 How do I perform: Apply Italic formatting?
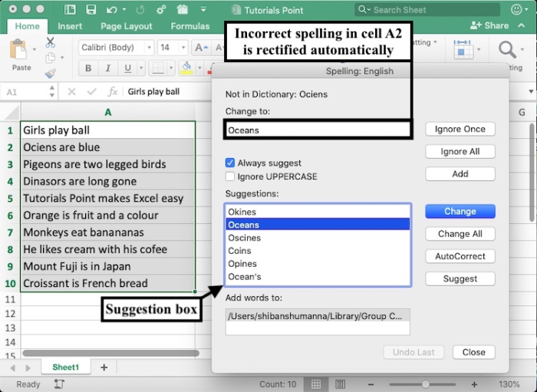click(x=108, y=68)
